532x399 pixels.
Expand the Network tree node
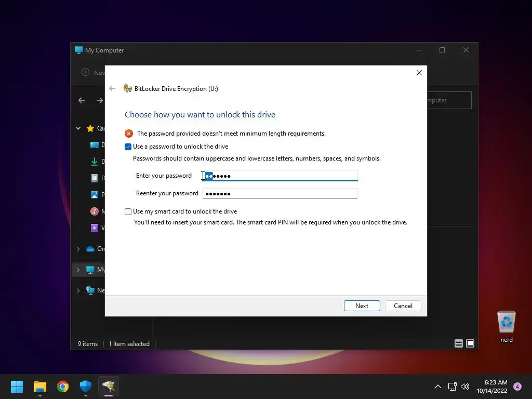[78, 290]
